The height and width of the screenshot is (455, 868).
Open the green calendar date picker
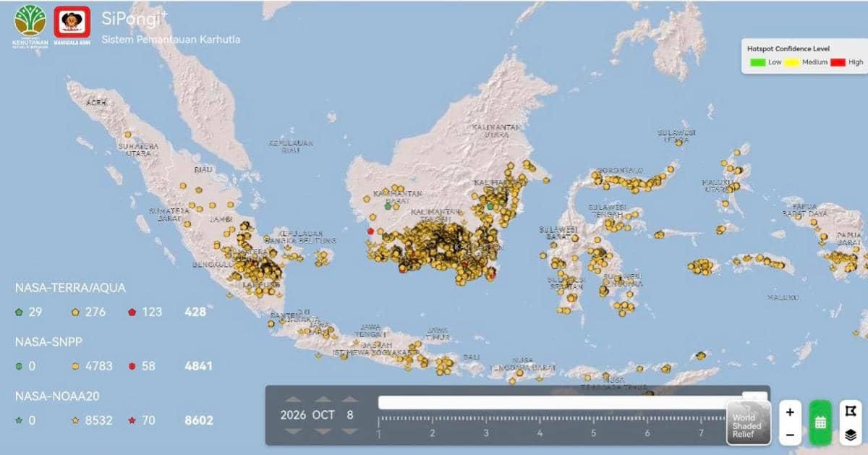[820, 423]
